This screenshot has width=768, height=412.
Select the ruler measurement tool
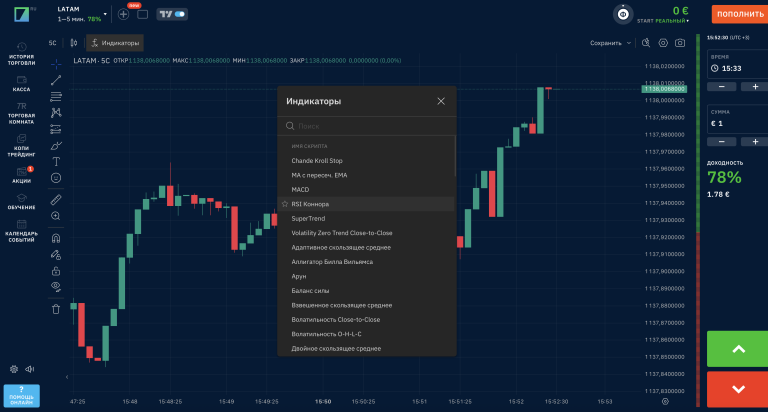coord(56,199)
